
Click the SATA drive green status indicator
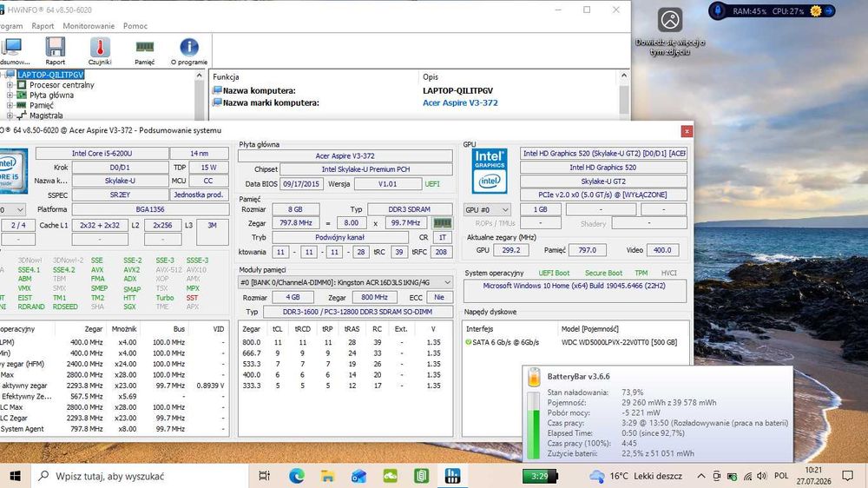coord(469,342)
